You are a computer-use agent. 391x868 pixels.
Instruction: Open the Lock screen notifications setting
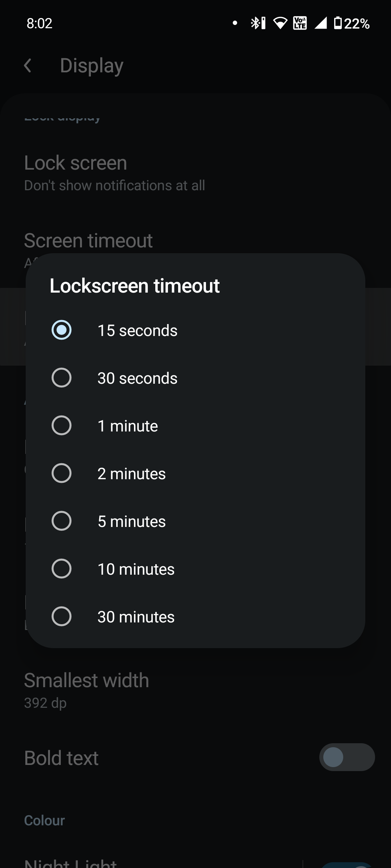tap(114, 173)
